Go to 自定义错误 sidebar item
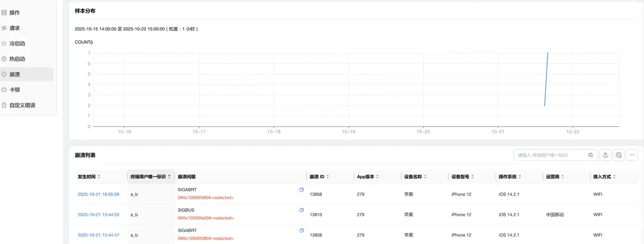The image size is (644, 244). point(22,105)
